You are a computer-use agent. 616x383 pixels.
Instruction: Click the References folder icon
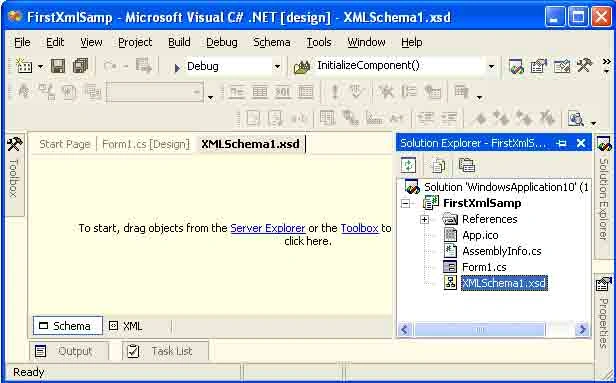tap(450, 219)
